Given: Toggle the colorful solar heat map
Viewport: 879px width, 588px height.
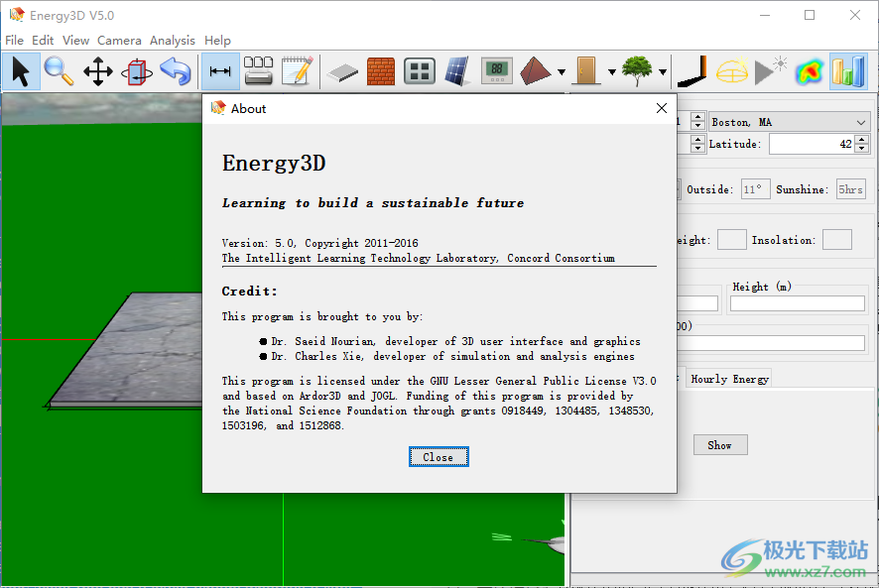Looking at the screenshot, I should (x=810, y=71).
